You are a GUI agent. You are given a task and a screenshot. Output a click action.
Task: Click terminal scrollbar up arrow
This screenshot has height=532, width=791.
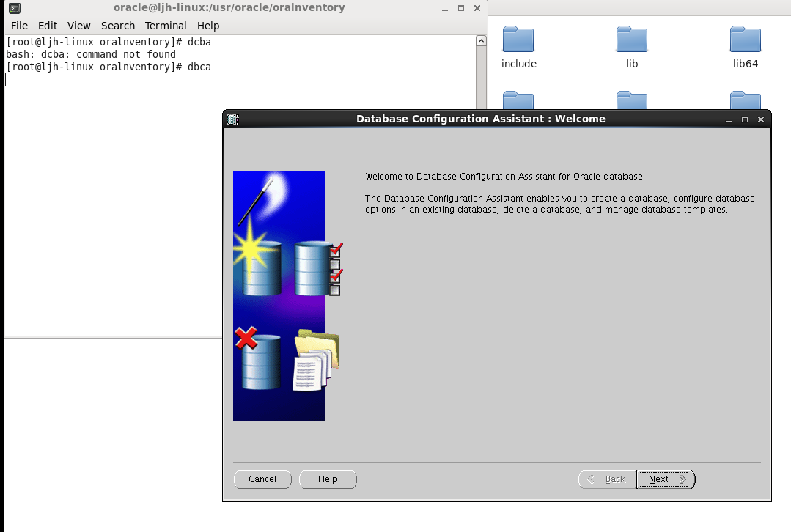click(x=481, y=41)
